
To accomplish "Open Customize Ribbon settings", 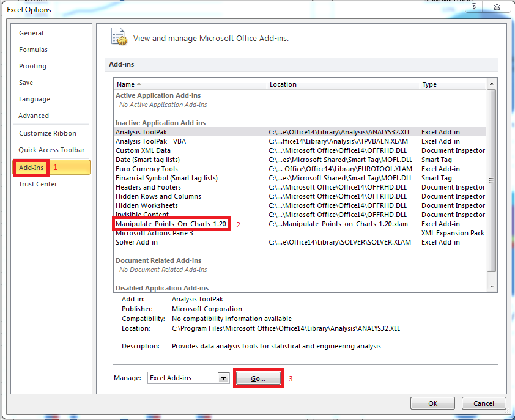I will [x=48, y=133].
